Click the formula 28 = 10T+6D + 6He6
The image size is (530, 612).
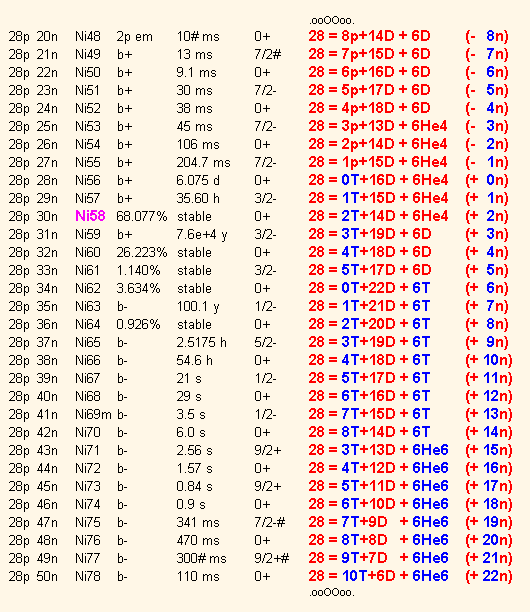click(x=378, y=576)
